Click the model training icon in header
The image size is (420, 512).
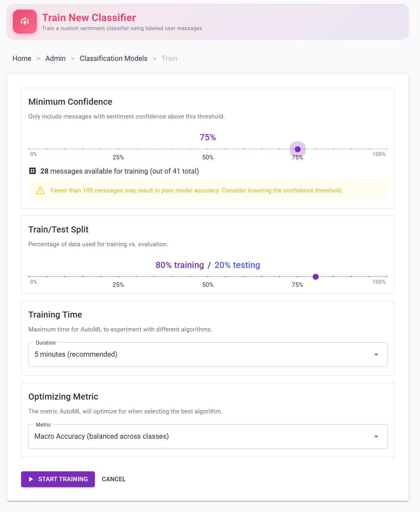[25, 21]
